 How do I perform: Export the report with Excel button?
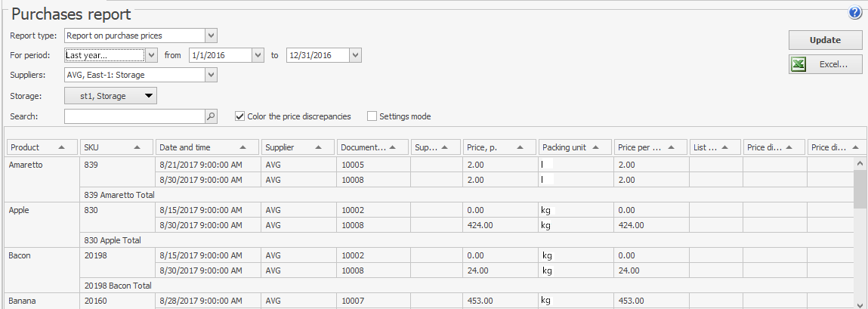[825, 65]
